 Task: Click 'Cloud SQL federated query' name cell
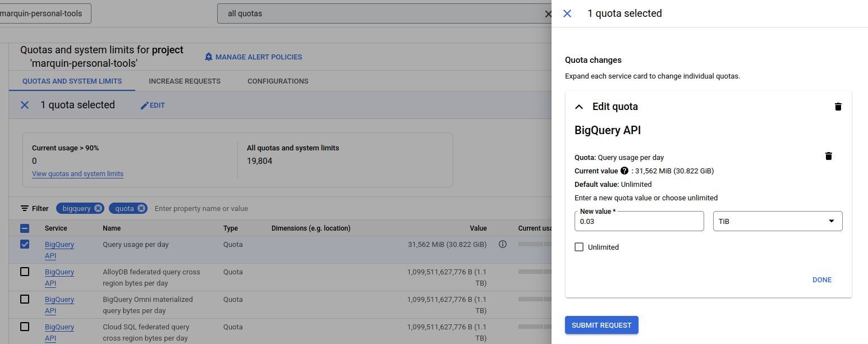146,332
